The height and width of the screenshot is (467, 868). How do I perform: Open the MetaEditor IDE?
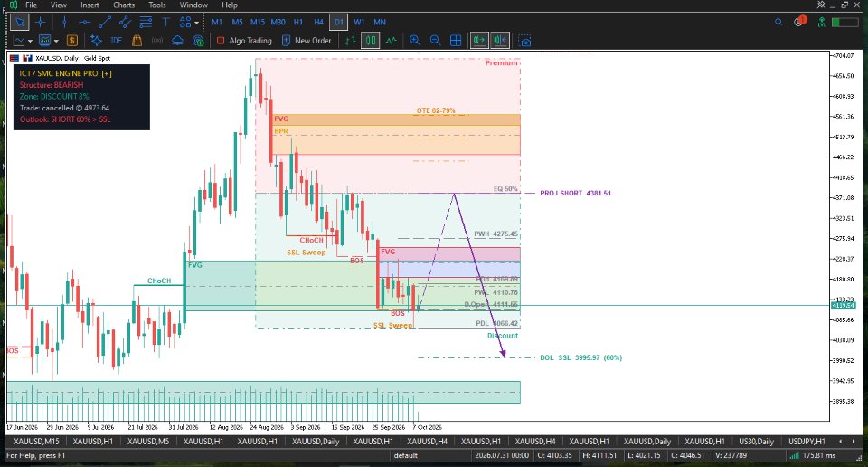coord(117,41)
